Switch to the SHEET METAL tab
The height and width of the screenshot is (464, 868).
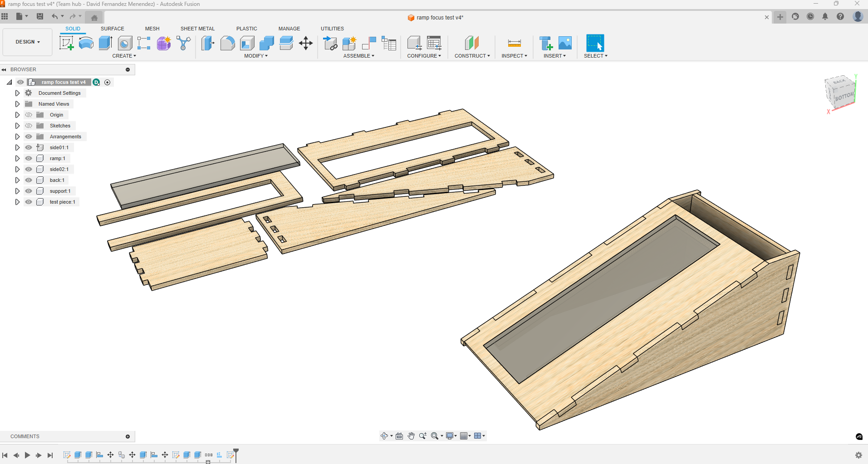(x=197, y=28)
